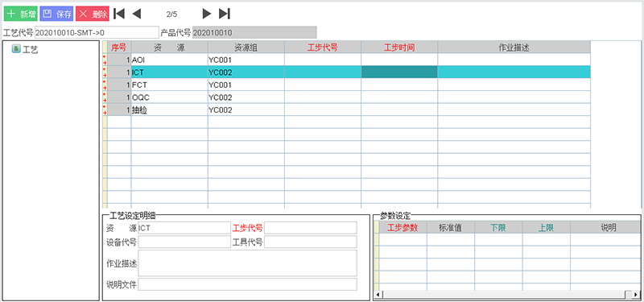Select the AOI resource row

(x=347, y=60)
